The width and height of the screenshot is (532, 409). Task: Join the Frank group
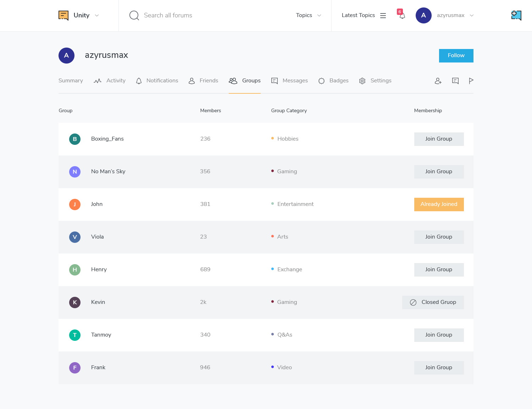(x=439, y=368)
